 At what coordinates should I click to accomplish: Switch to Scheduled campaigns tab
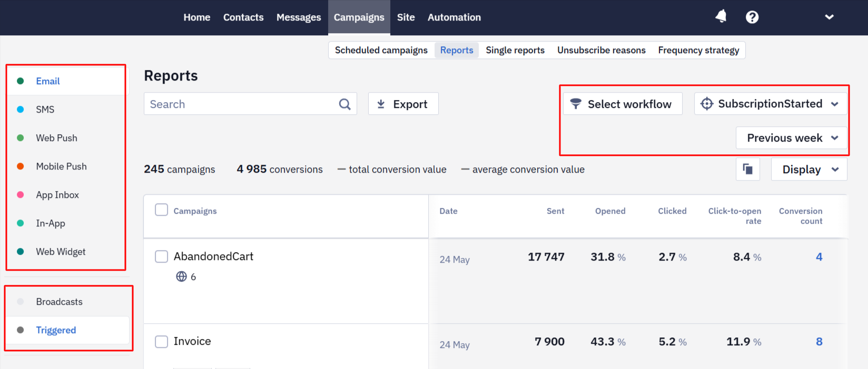click(381, 50)
